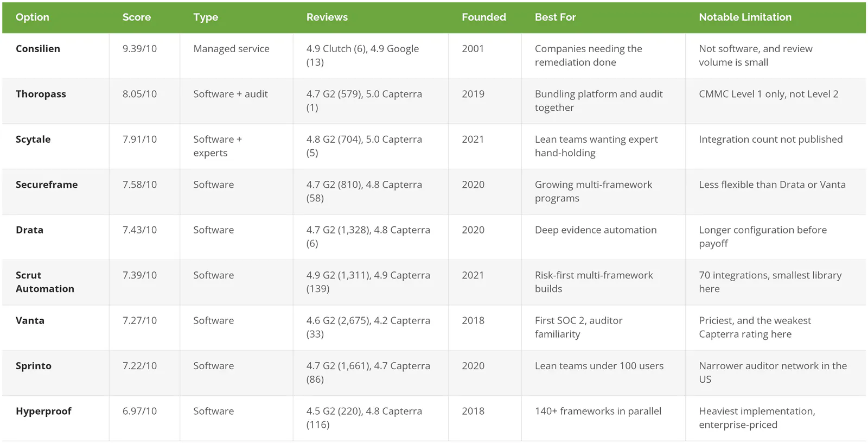Select the Hyperproof option name
The width and height of the screenshot is (868, 443).
[x=43, y=412]
